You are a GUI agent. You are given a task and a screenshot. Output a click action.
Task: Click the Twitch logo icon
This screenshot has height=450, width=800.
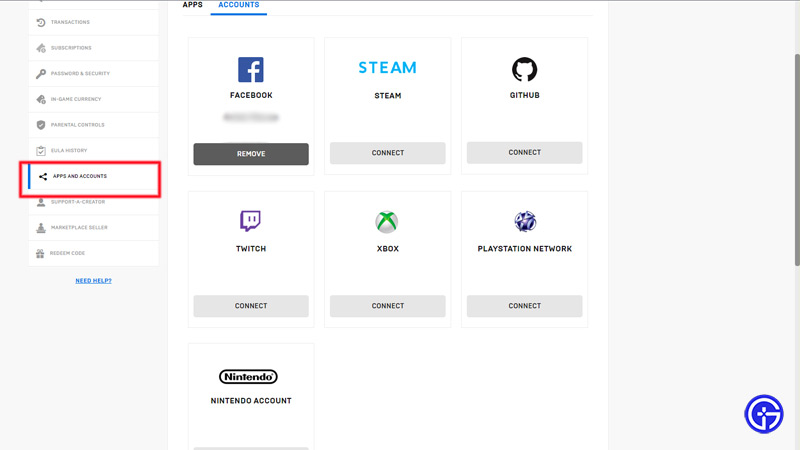pos(251,221)
